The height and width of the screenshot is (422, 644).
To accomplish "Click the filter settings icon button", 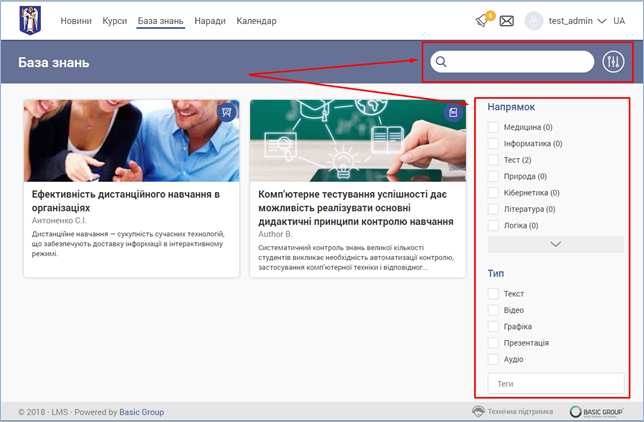I will (613, 62).
